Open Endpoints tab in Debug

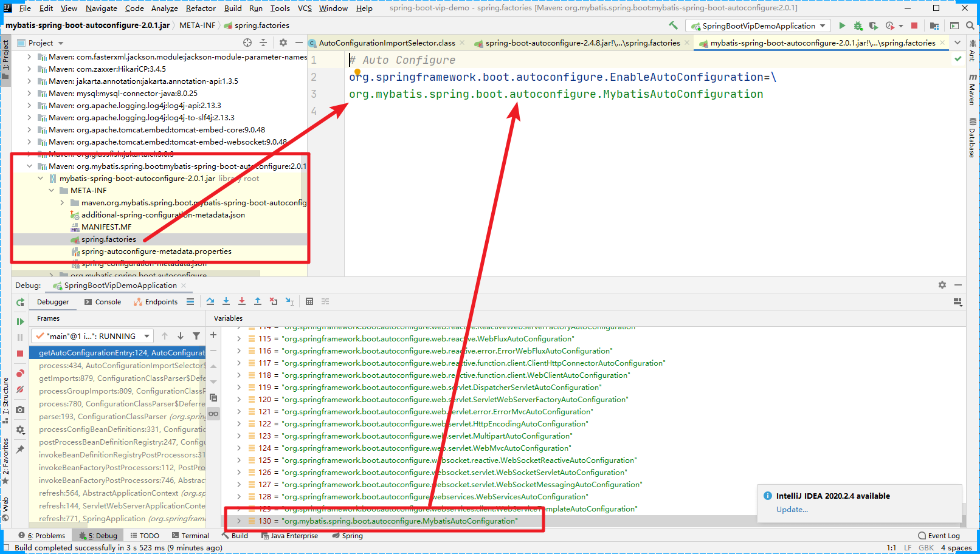[156, 302]
